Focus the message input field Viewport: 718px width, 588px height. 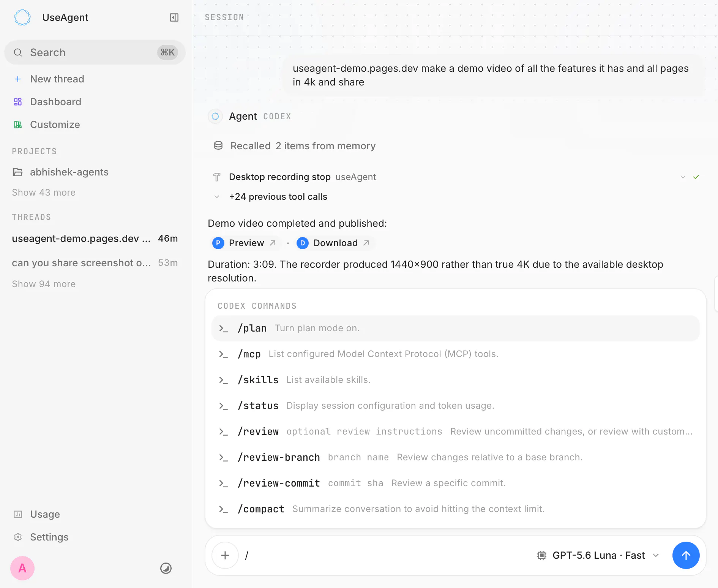click(387, 555)
